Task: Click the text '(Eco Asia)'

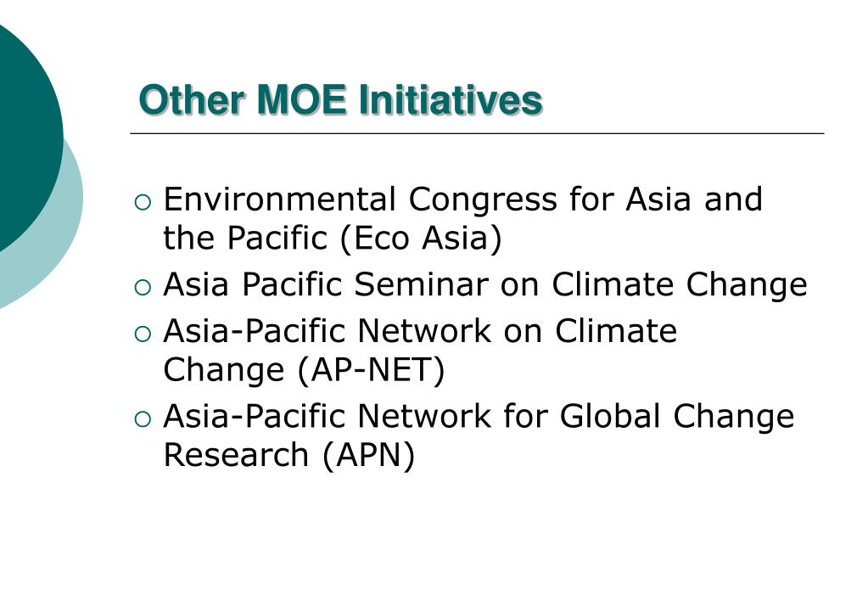Action: pos(421,239)
